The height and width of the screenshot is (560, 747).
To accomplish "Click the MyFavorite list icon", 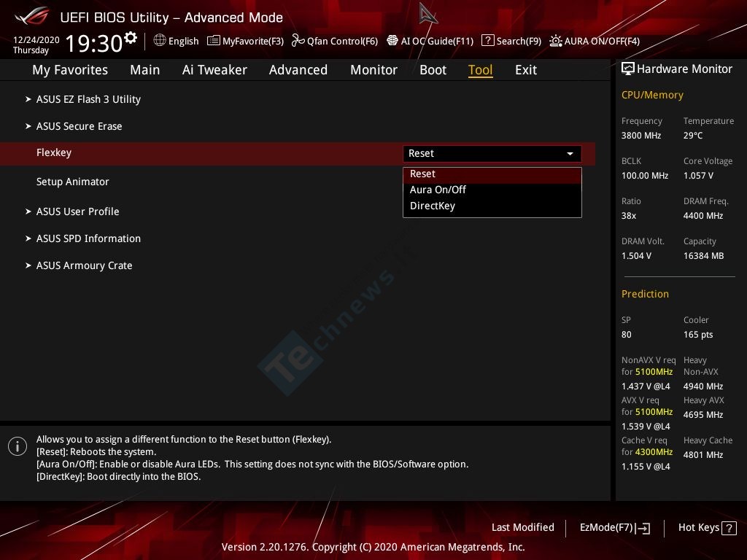I will (x=214, y=41).
